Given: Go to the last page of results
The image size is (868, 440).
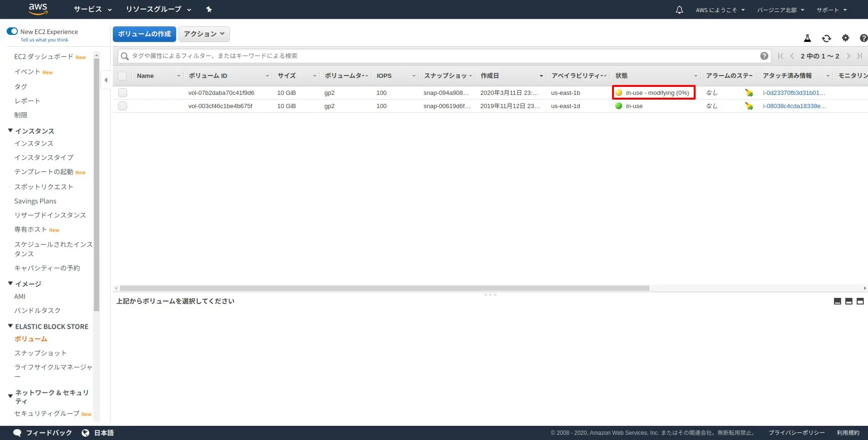Looking at the screenshot, I should [x=859, y=56].
